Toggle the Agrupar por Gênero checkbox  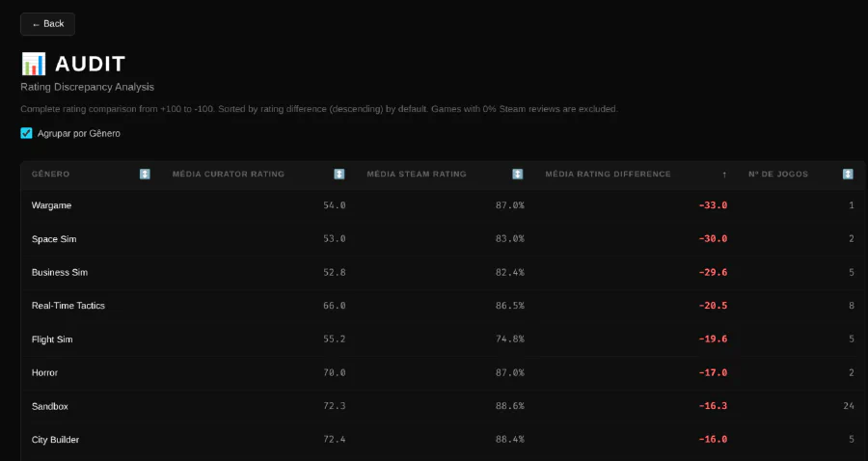coord(27,133)
